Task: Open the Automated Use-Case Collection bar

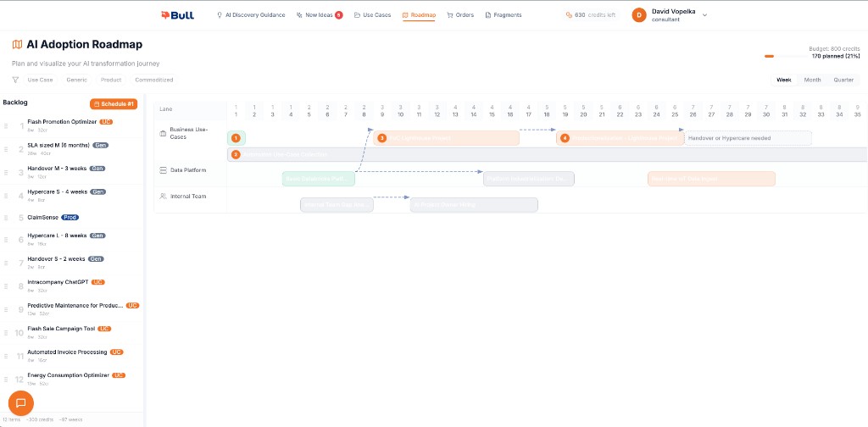Action: point(548,154)
